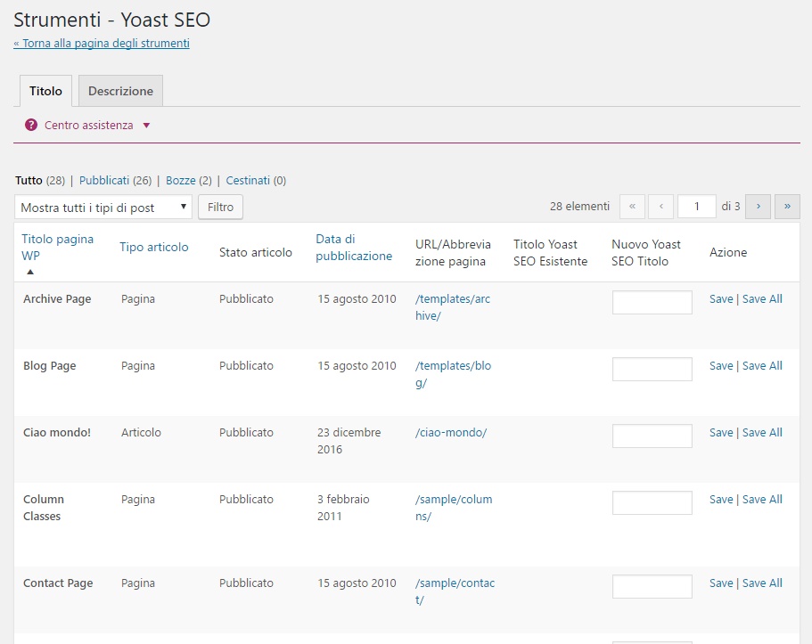Click Save All in Column Classes row
This screenshot has height=644, width=812.
click(x=762, y=500)
